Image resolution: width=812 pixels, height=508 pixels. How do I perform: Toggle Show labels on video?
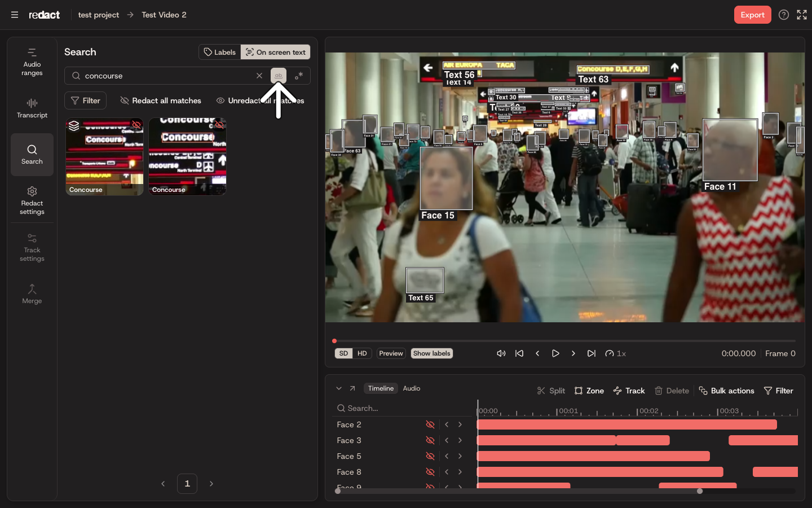pyautogui.click(x=432, y=353)
